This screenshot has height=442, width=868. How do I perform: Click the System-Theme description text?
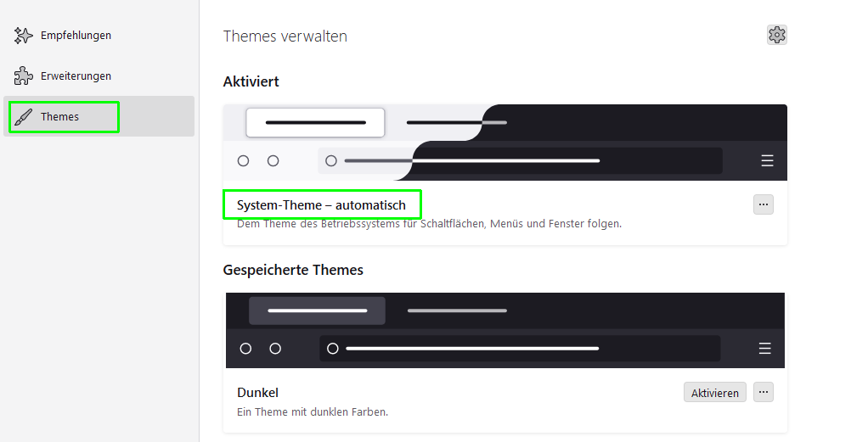coord(429,224)
